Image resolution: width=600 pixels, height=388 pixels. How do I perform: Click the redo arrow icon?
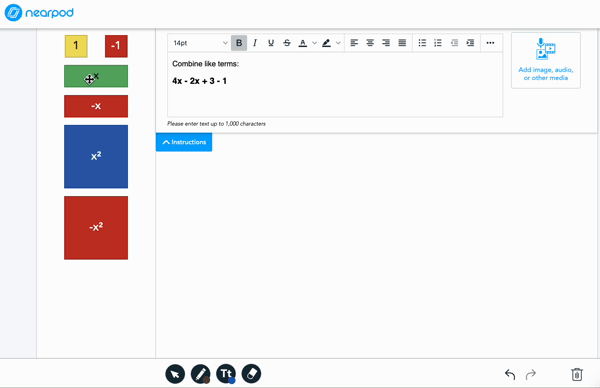[531, 374]
